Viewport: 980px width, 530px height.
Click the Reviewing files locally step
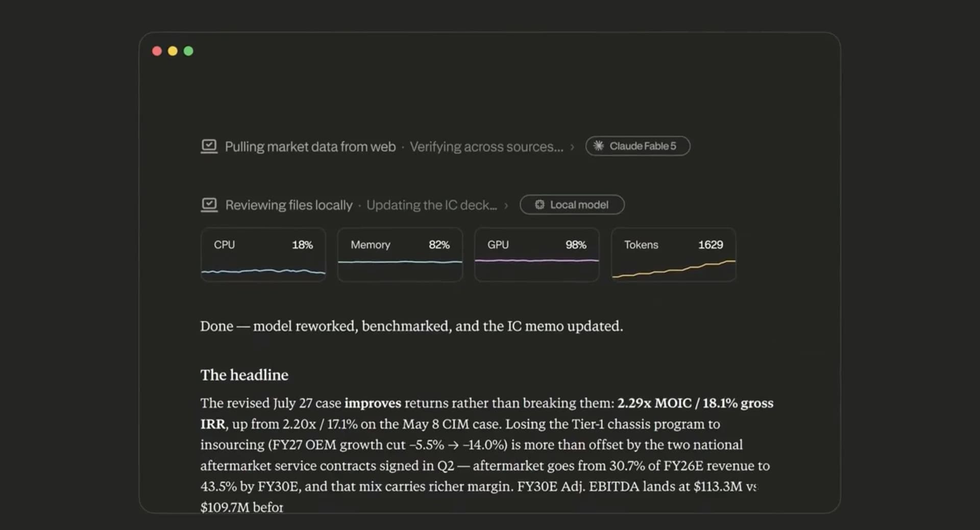pos(289,205)
